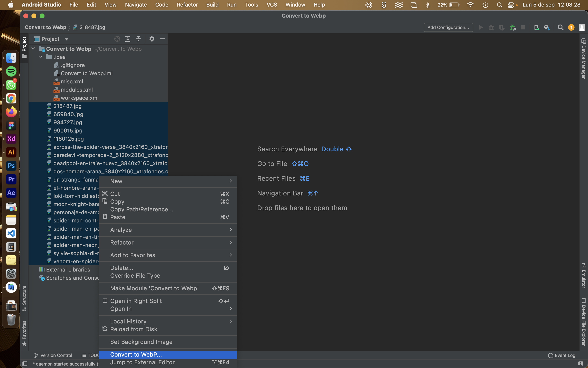Click the Run play icon in toolbar

click(x=481, y=28)
